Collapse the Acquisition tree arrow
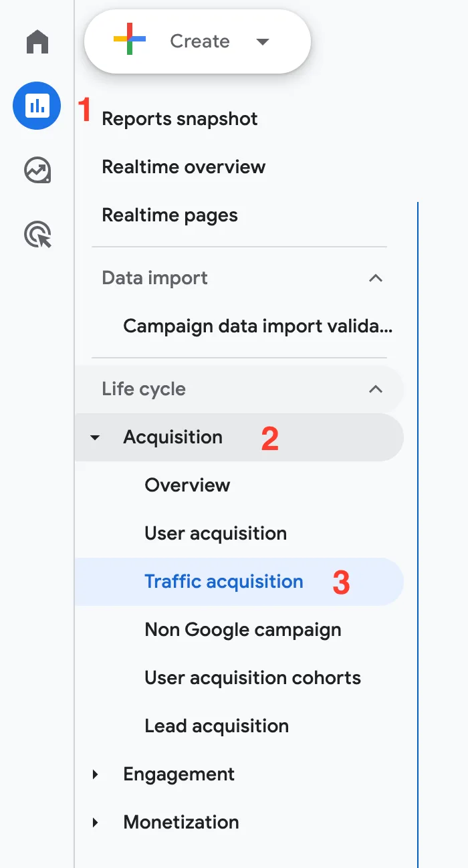Image resolution: width=468 pixels, height=868 pixels. [95, 437]
